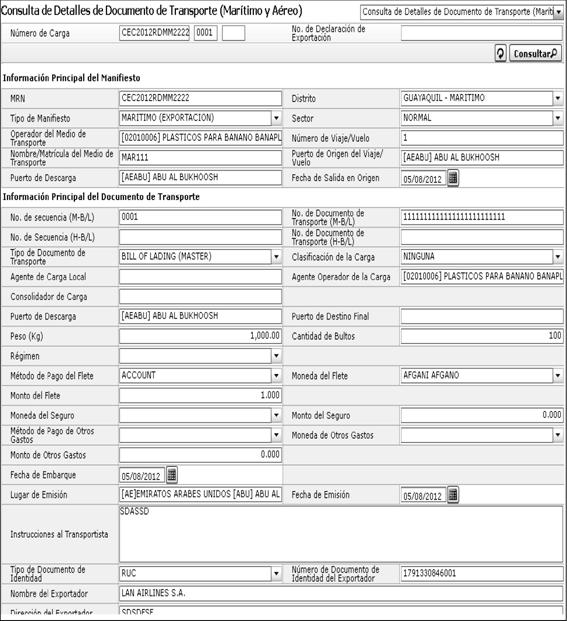Click the Número de Viaje/Vuelo field
This screenshot has width=567, height=621.
tap(482, 138)
